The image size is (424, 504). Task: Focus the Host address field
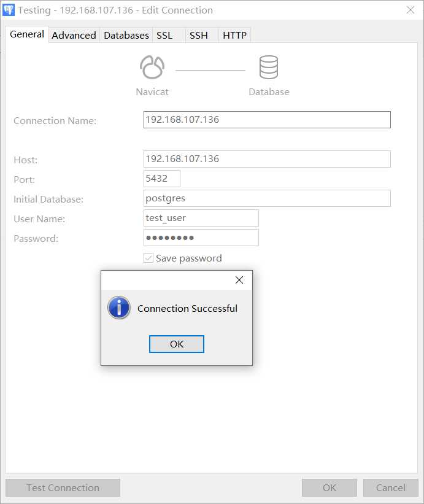[267, 159]
